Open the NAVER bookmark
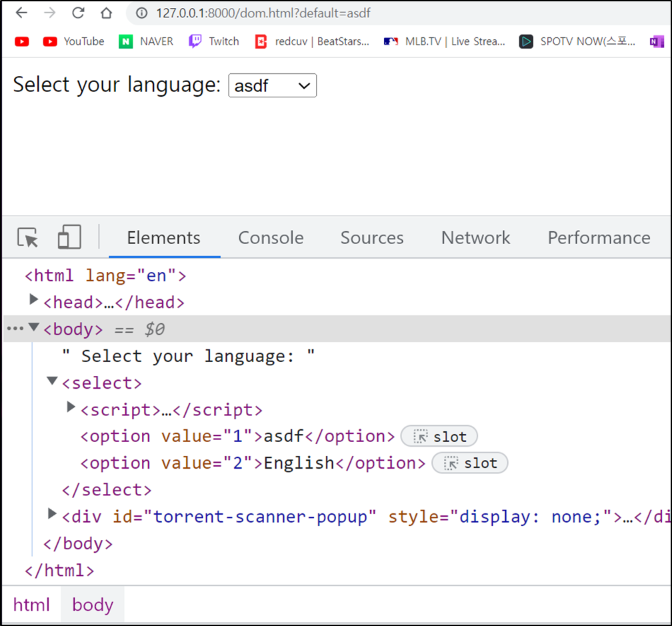 (x=146, y=41)
